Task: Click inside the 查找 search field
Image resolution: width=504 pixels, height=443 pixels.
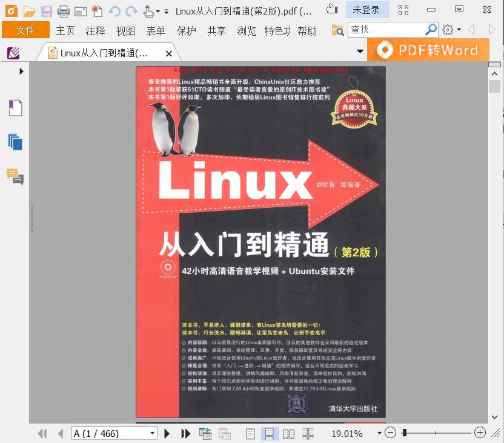Action: click(387, 30)
